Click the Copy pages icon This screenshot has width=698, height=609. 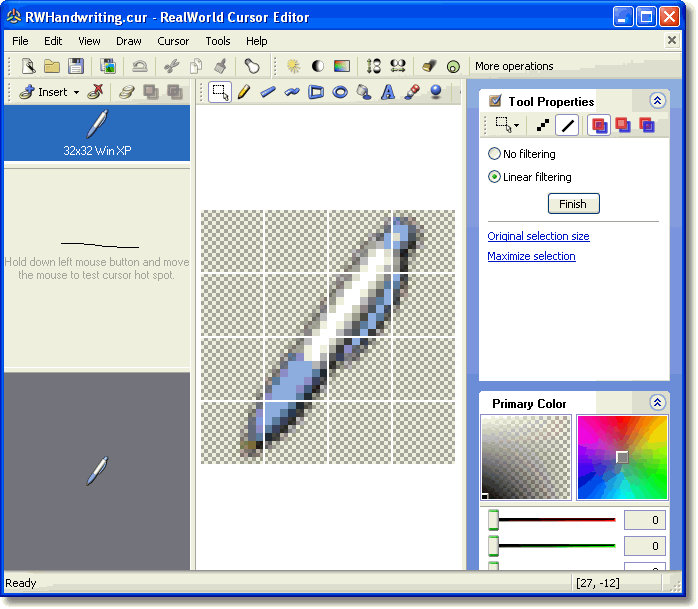point(196,66)
